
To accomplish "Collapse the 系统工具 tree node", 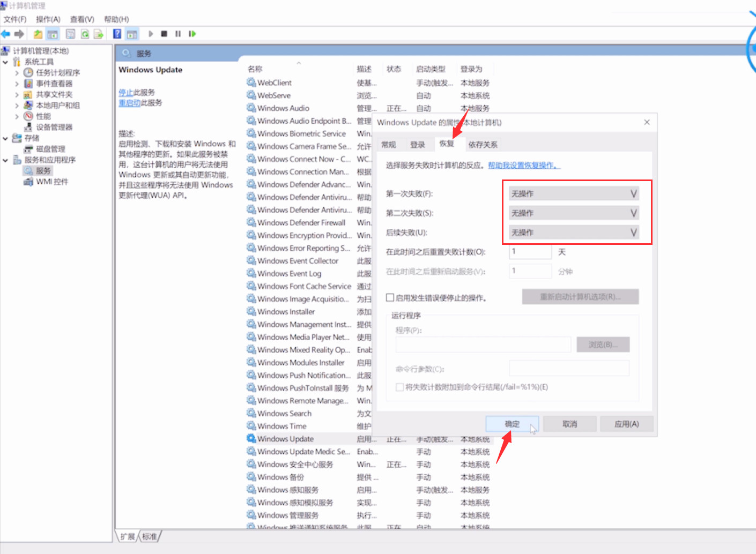I will (5, 62).
